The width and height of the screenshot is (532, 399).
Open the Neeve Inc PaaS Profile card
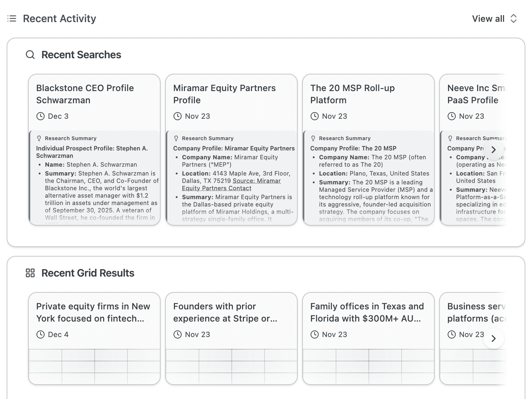475,94
